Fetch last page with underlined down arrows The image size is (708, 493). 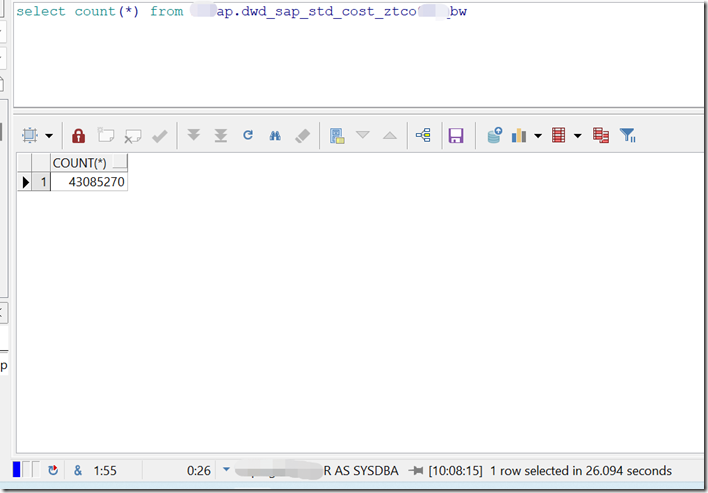point(221,135)
